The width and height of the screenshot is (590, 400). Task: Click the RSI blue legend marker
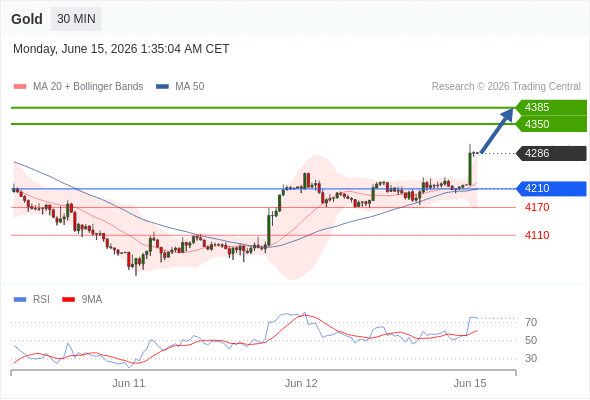[20, 300]
